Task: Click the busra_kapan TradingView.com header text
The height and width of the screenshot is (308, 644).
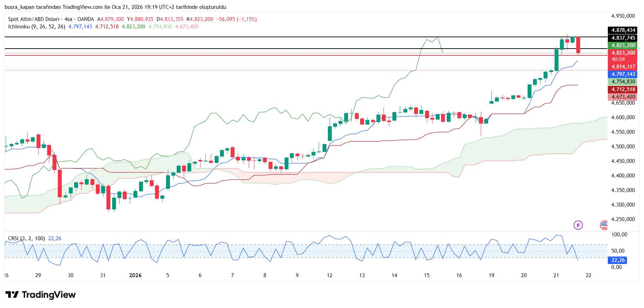Action: 115,7
